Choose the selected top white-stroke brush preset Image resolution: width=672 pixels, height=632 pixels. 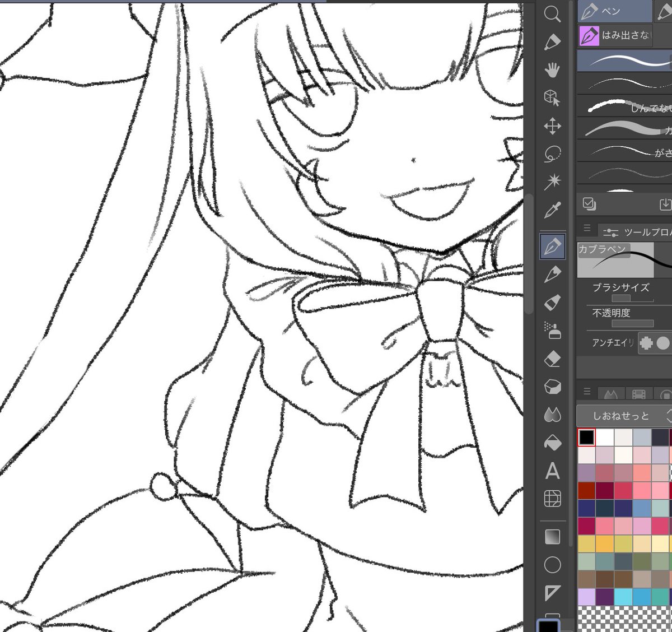tap(624, 61)
